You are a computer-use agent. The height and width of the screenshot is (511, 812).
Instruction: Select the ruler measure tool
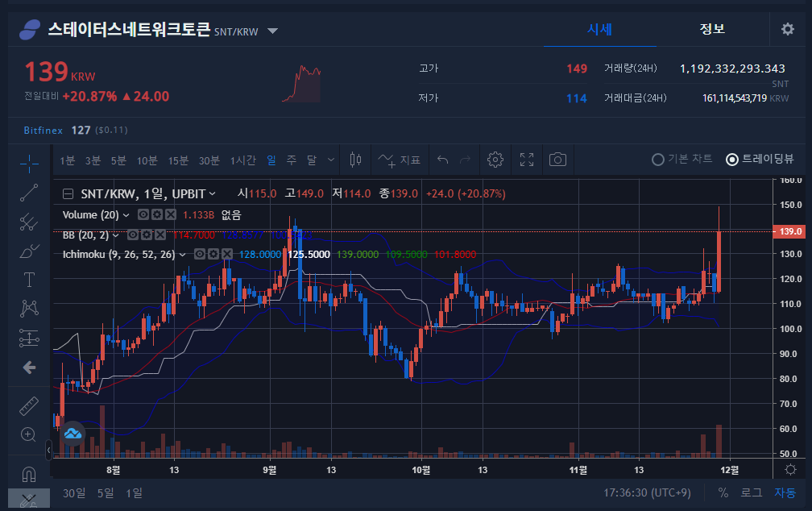tap(29, 405)
